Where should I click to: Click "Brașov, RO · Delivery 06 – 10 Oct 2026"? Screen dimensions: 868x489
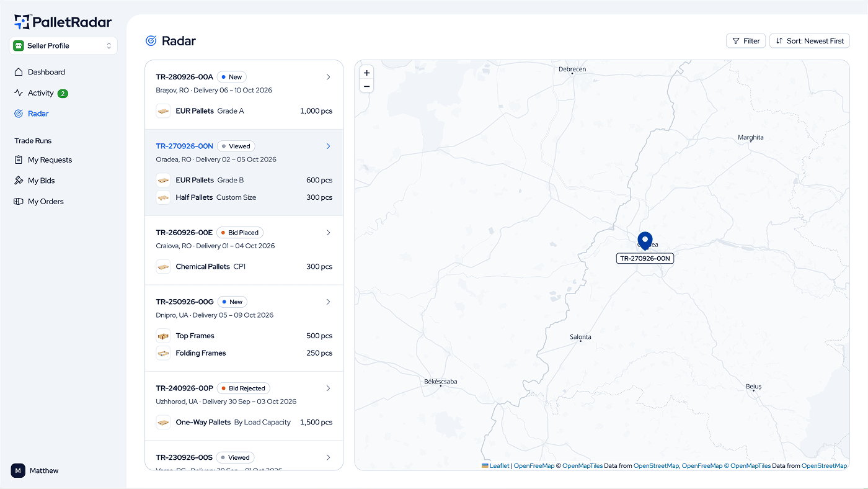click(214, 90)
